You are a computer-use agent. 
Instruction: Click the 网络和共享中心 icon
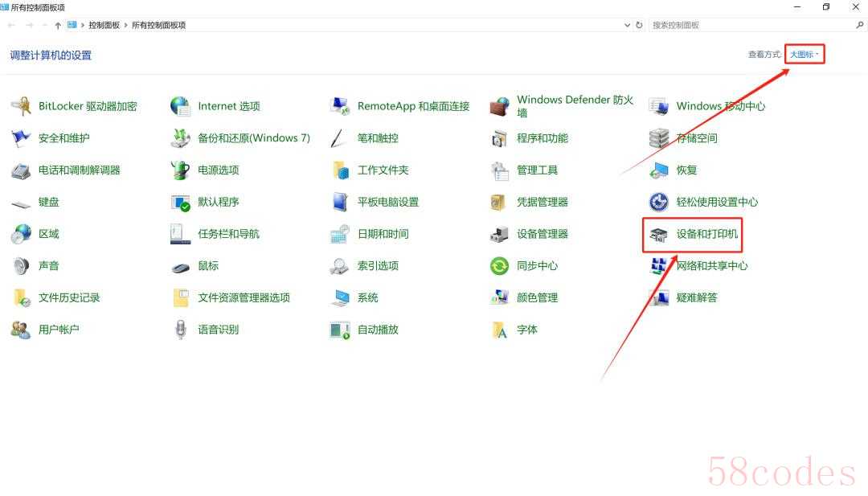pos(659,266)
